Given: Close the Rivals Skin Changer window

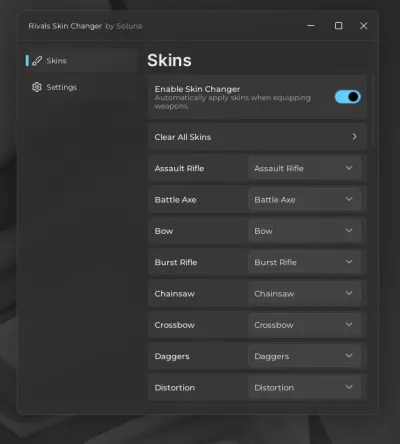Looking at the screenshot, I should coord(363,26).
